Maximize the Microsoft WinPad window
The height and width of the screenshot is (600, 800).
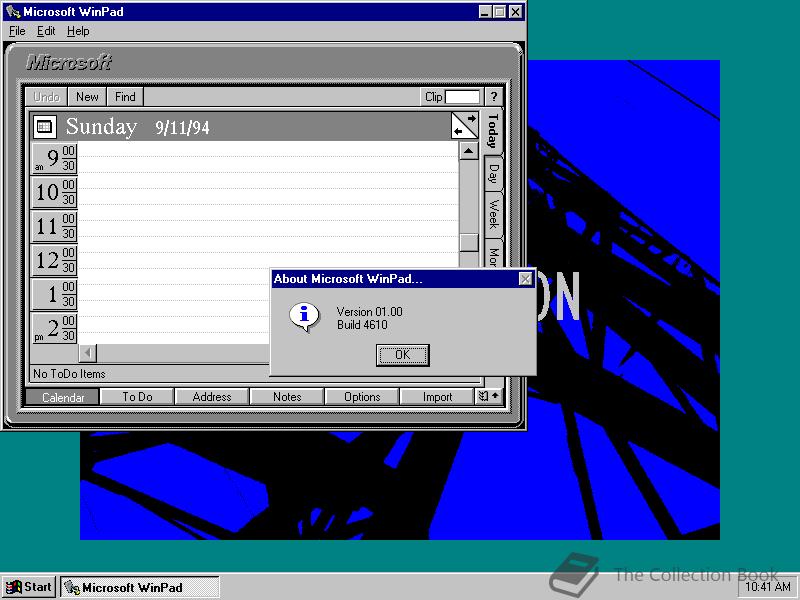[499, 12]
